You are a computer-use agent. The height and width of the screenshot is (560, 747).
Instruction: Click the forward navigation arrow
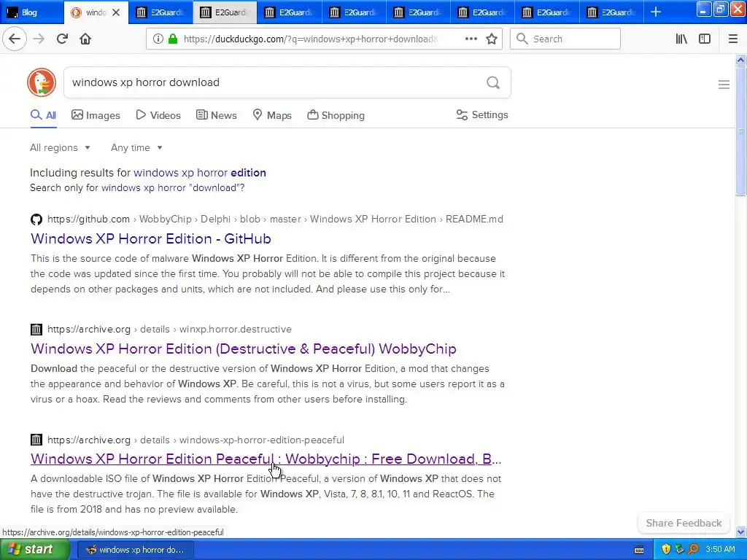tap(39, 39)
